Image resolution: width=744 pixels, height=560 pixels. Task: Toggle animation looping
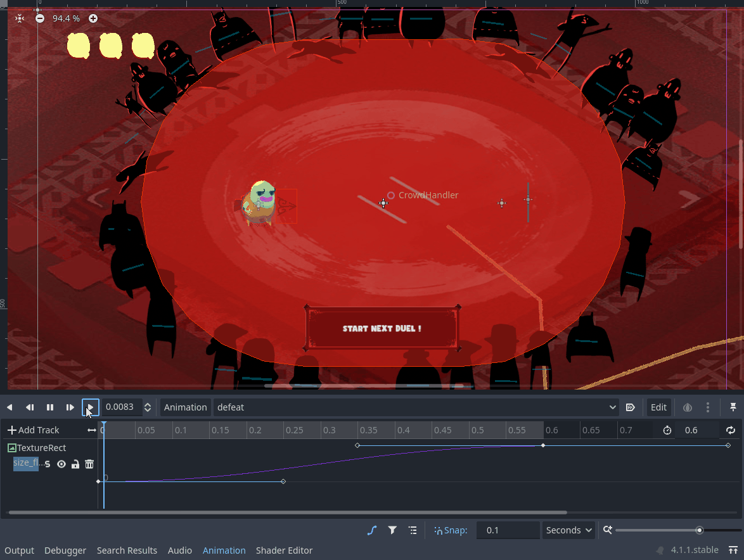coord(731,430)
